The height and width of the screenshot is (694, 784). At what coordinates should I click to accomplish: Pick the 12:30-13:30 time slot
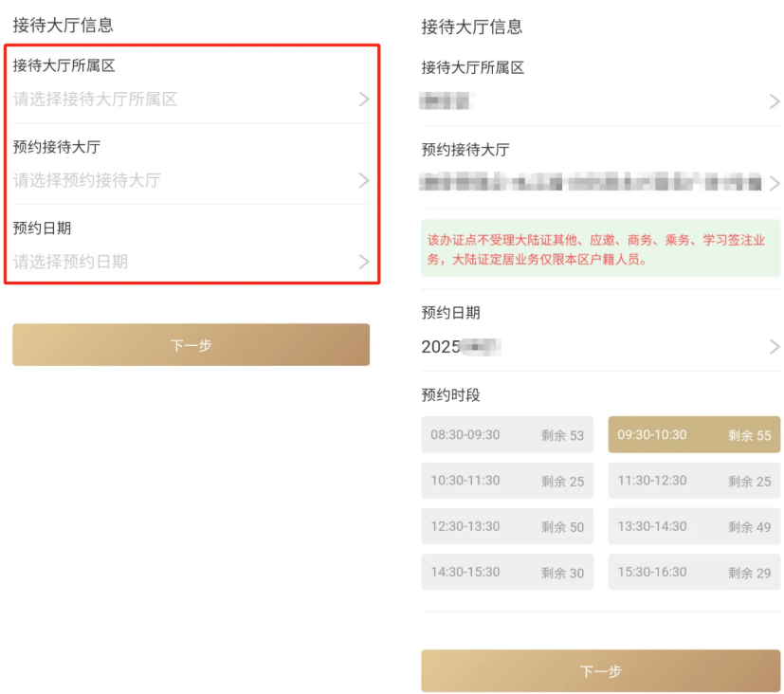[507, 526]
